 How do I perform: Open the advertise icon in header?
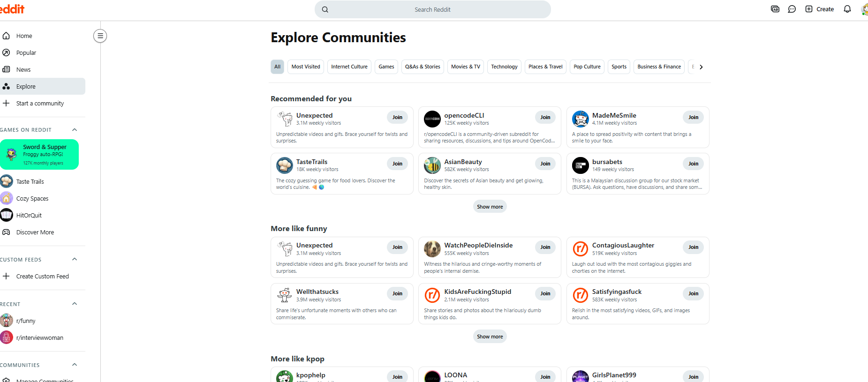pos(775,9)
